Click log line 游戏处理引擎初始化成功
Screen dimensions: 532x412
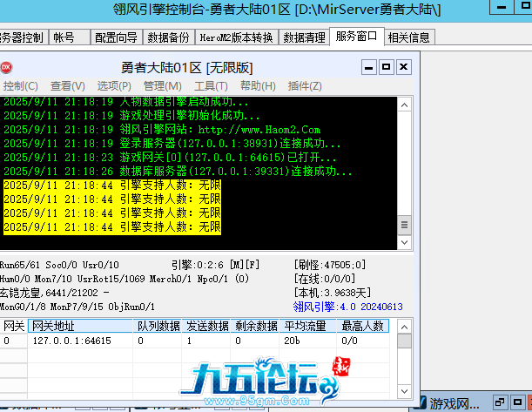tap(131, 116)
